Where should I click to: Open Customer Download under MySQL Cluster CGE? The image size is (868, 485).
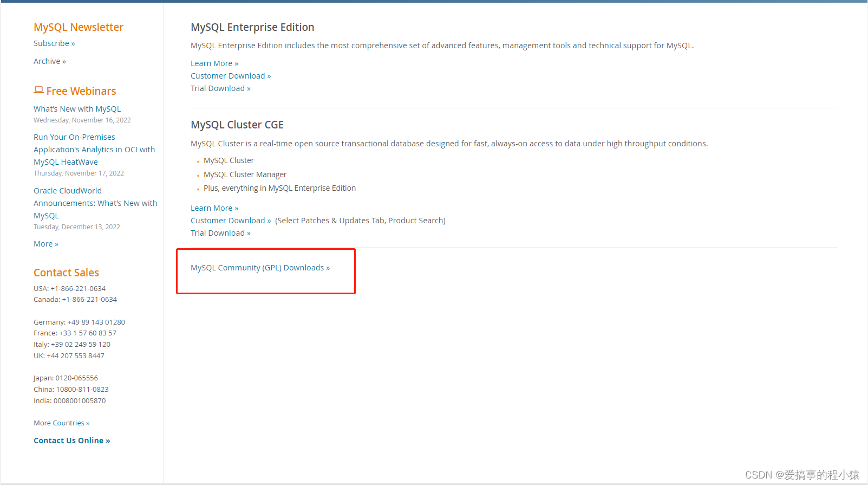(x=231, y=221)
